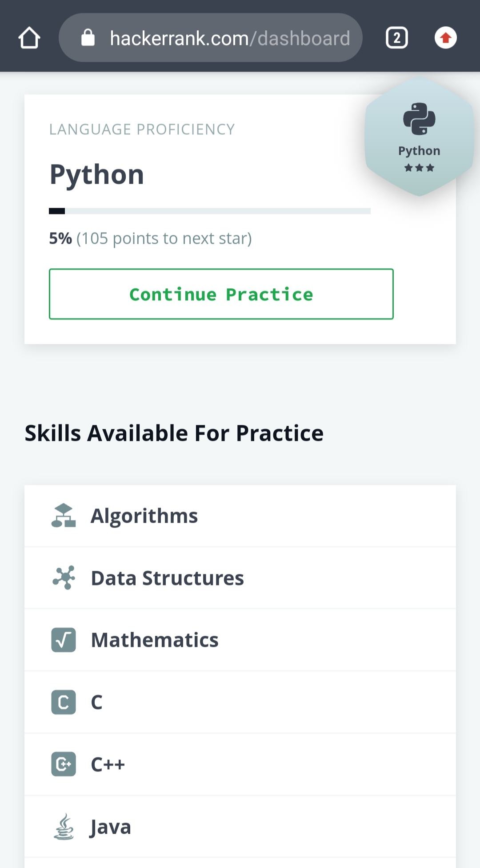Tap the C language icon
This screenshot has width=480, height=868.
64,702
